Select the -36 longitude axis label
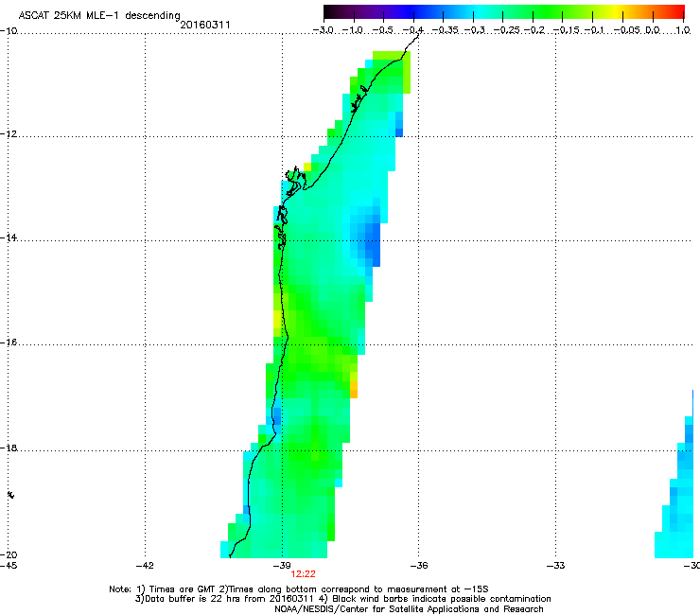700x615 pixels. [x=419, y=566]
